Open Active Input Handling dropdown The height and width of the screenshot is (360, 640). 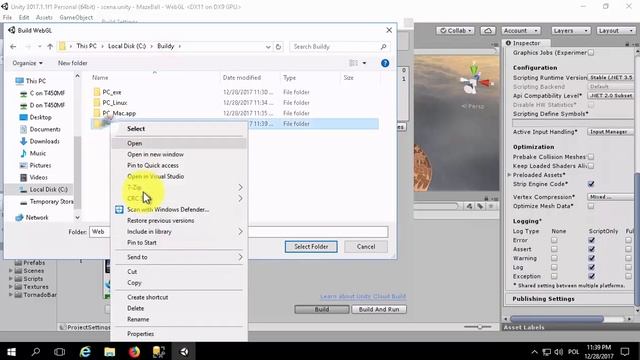click(611, 132)
